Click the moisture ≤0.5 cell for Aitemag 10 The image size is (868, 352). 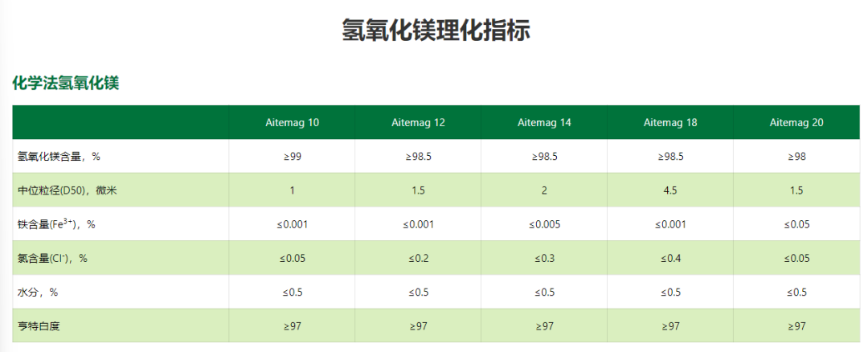pos(292,293)
